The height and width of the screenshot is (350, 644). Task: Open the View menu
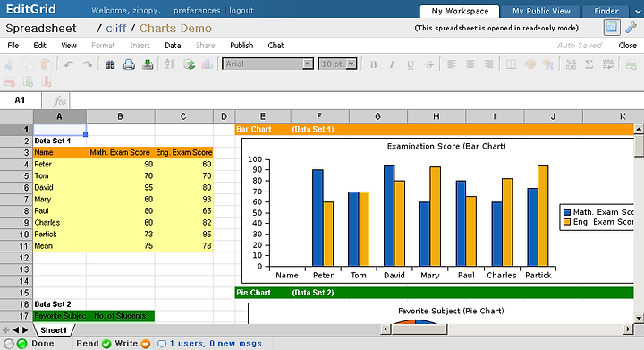point(69,45)
